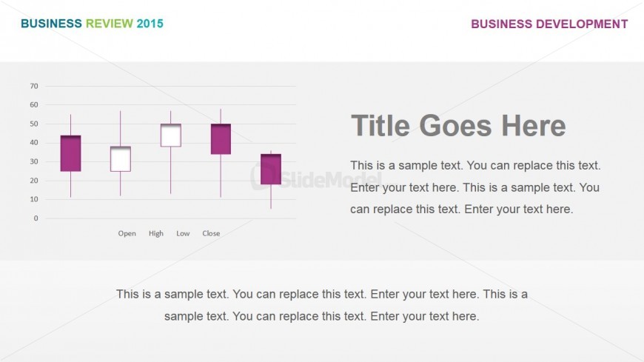Select the second white candlestick body
Screen dimensions: 644x362
[x=121, y=158]
